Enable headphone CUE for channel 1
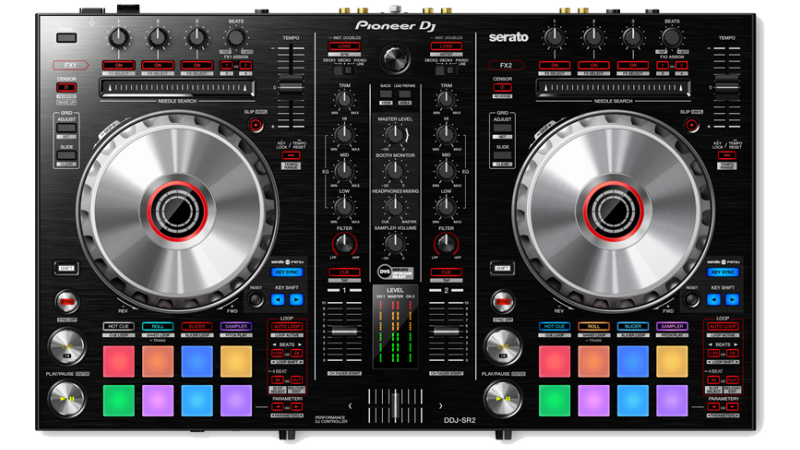The width and height of the screenshot is (800, 450). 343,272
